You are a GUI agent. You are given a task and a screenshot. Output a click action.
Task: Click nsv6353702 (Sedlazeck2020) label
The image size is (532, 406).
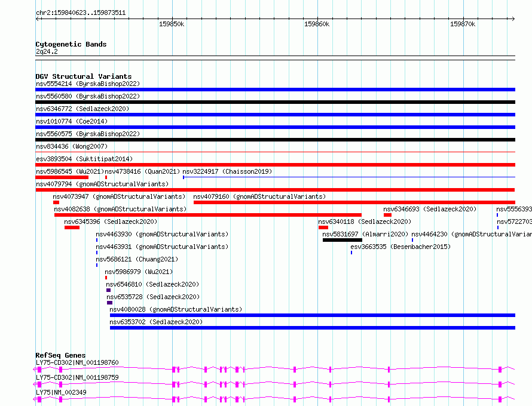(x=156, y=322)
